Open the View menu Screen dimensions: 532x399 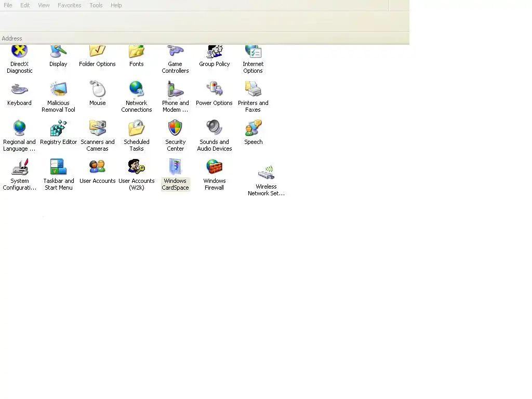tap(44, 5)
